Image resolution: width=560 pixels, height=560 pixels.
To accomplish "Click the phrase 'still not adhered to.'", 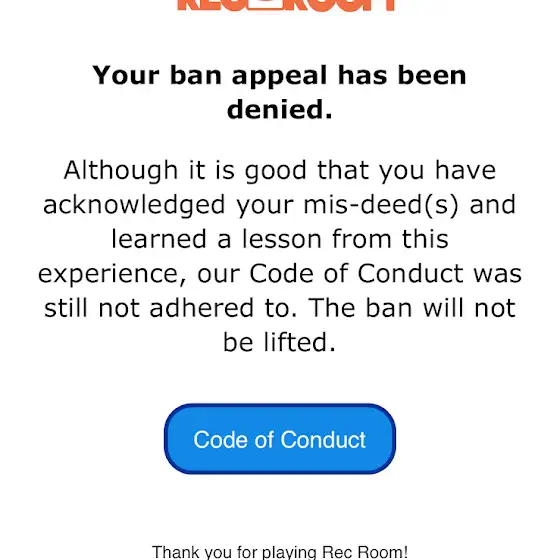I will (x=170, y=308).
